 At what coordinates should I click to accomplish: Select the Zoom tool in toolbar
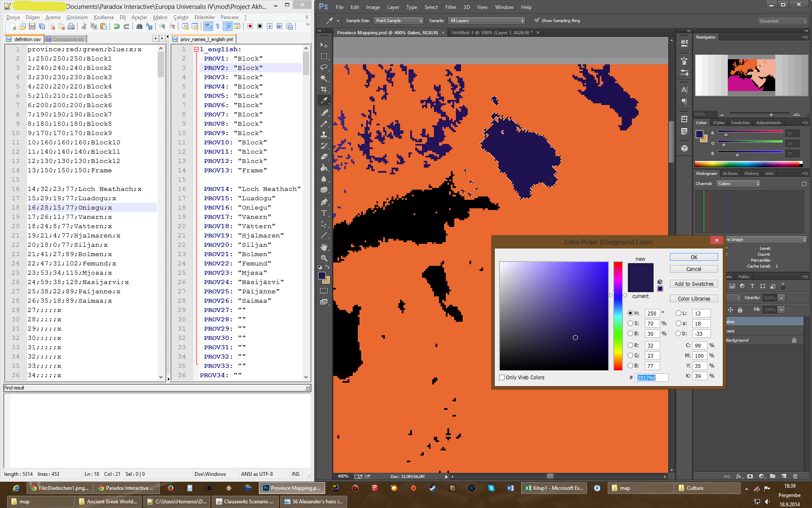(x=324, y=258)
